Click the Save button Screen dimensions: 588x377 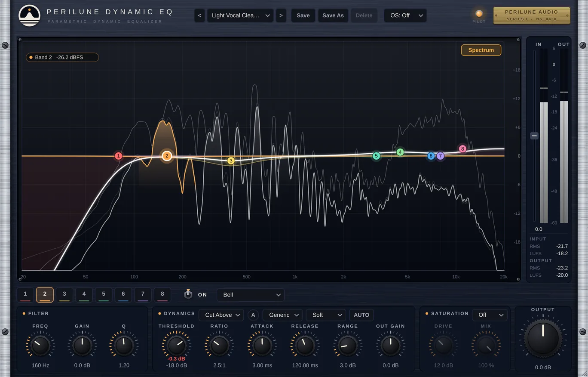tap(303, 15)
